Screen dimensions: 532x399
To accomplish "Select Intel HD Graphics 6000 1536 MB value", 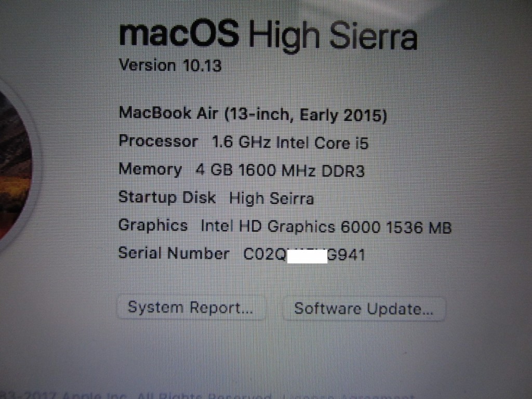I will point(326,227).
